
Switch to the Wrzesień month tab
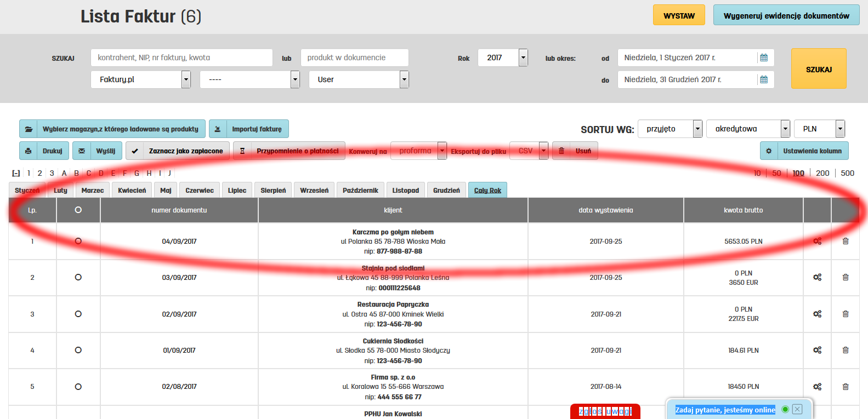tap(314, 190)
